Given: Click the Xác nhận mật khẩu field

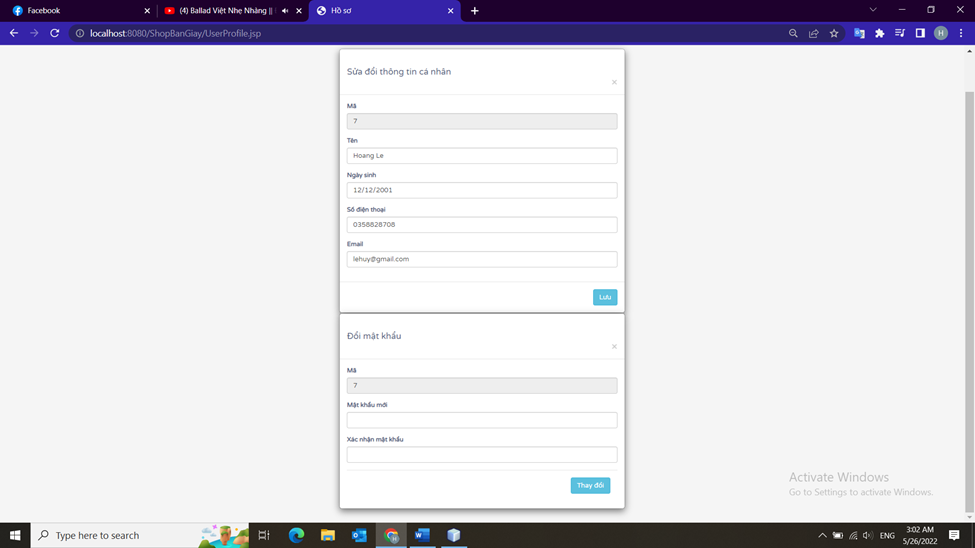Looking at the screenshot, I should point(482,455).
